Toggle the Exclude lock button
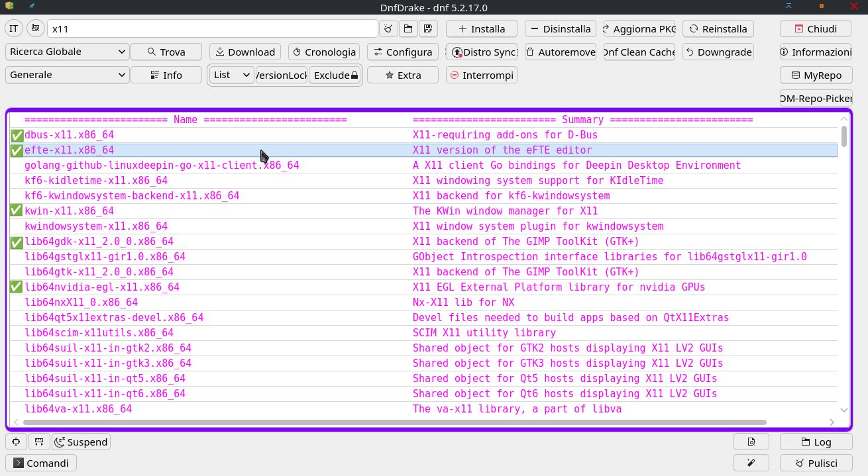Screen dimensions: 868x476 coord(335,75)
